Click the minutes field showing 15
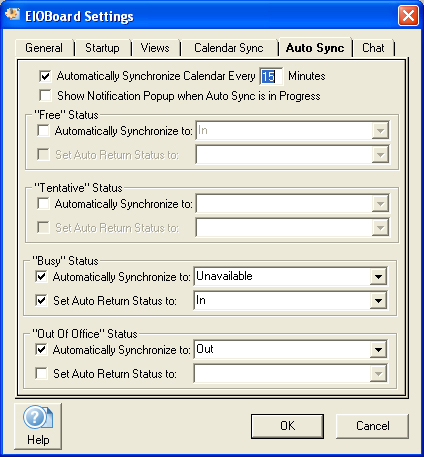The image size is (424, 457). (x=271, y=76)
